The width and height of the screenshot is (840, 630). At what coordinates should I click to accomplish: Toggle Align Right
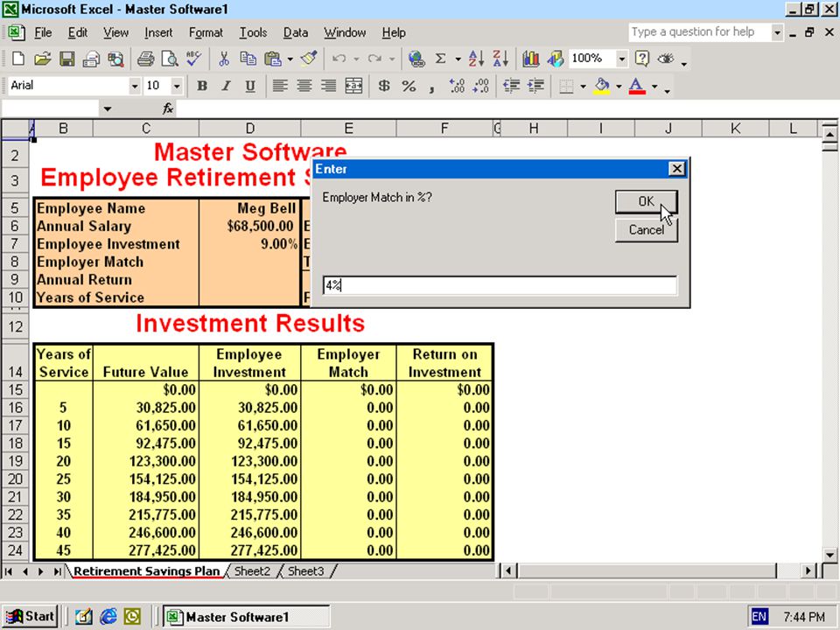point(328,86)
